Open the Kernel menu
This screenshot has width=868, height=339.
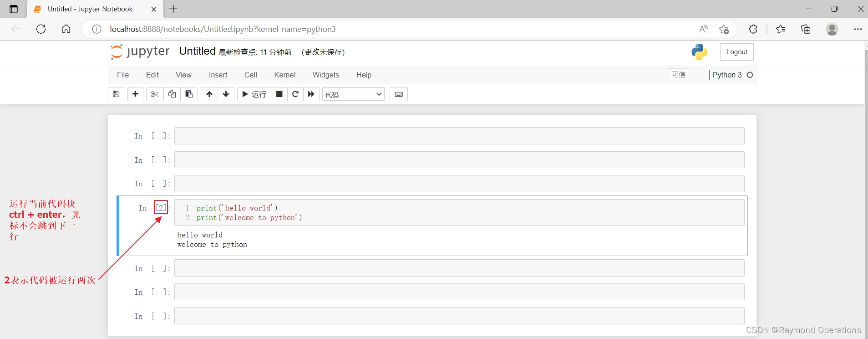click(285, 75)
